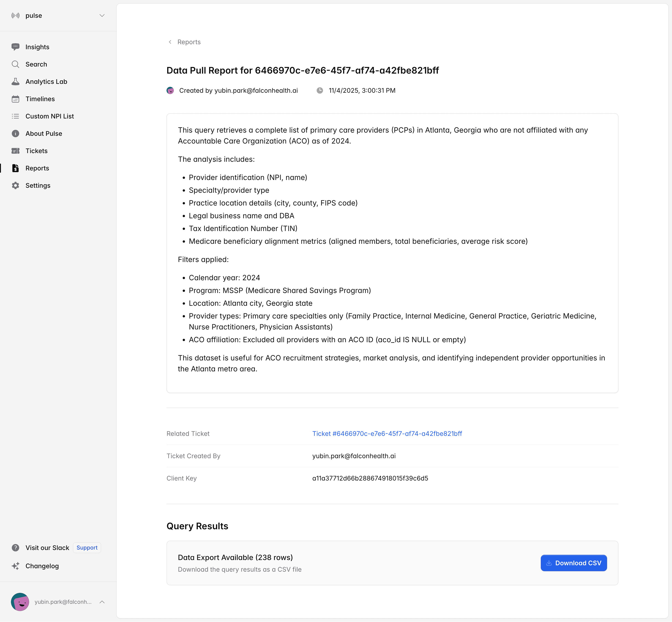The width and height of the screenshot is (672, 622).
Task: Click the Insights chat bubble icon
Action: [x=15, y=47]
